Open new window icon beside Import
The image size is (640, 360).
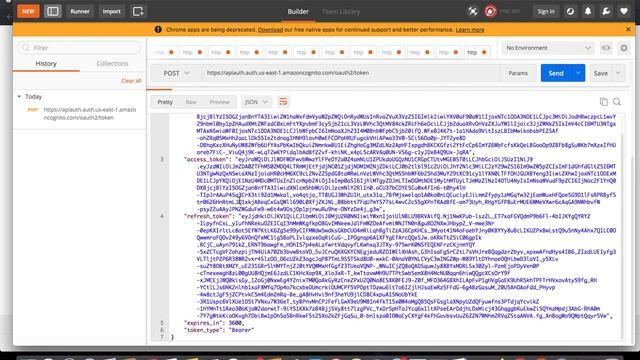point(138,11)
